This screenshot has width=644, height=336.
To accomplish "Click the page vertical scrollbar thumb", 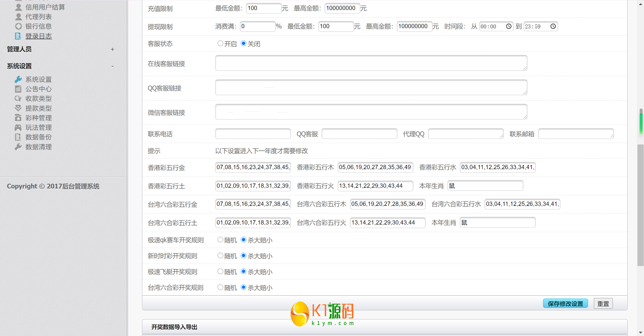I will tap(641, 205).
